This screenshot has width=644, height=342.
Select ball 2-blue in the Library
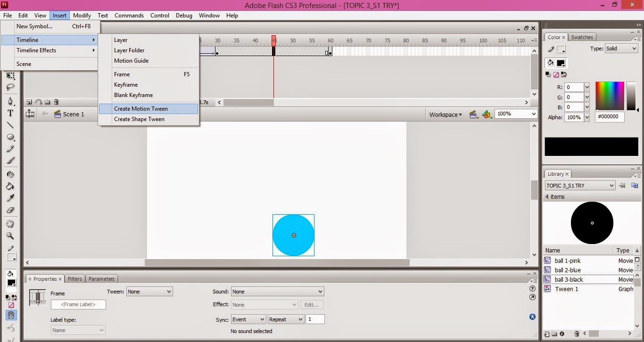click(x=568, y=270)
